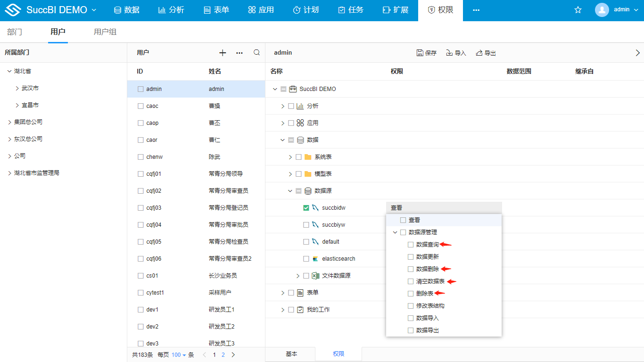Image resolution: width=644 pixels, height=362 pixels.
Task: Open the top menu overflow ellipsis
Action: (476, 10)
